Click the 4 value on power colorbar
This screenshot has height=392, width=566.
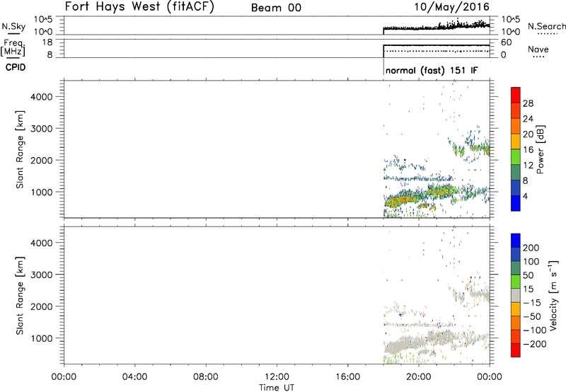pos(525,196)
